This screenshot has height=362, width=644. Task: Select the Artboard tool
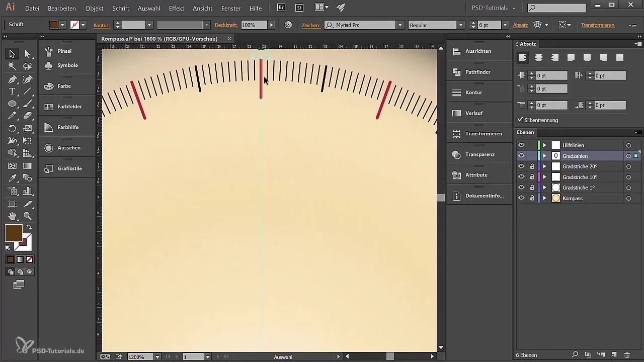12,204
